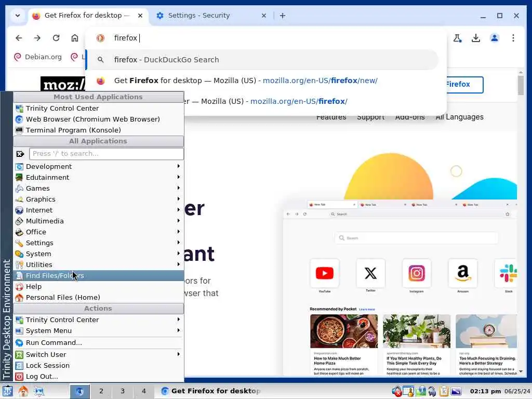Pick the mozilla.org/en-US/firefox/new/ suggestion
Viewport: 532px width, 399px height.
262,81
